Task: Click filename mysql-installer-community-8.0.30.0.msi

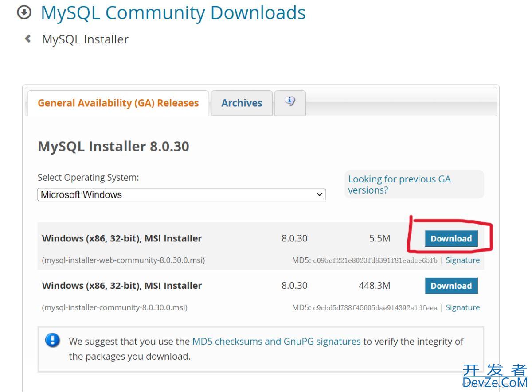Action: (114, 308)
